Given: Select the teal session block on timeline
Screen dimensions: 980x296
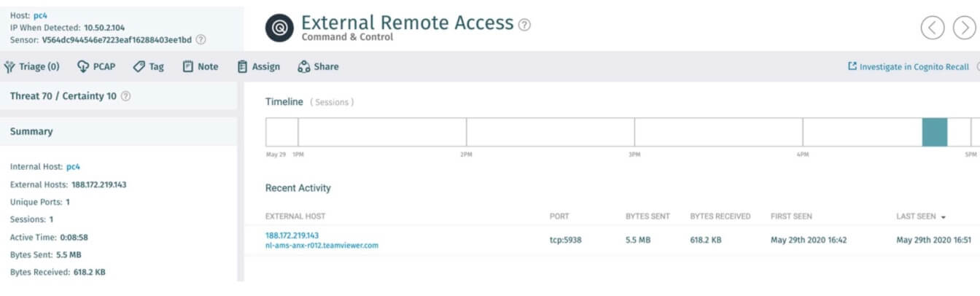Looking at the screenshot, I should coord(934,132).
